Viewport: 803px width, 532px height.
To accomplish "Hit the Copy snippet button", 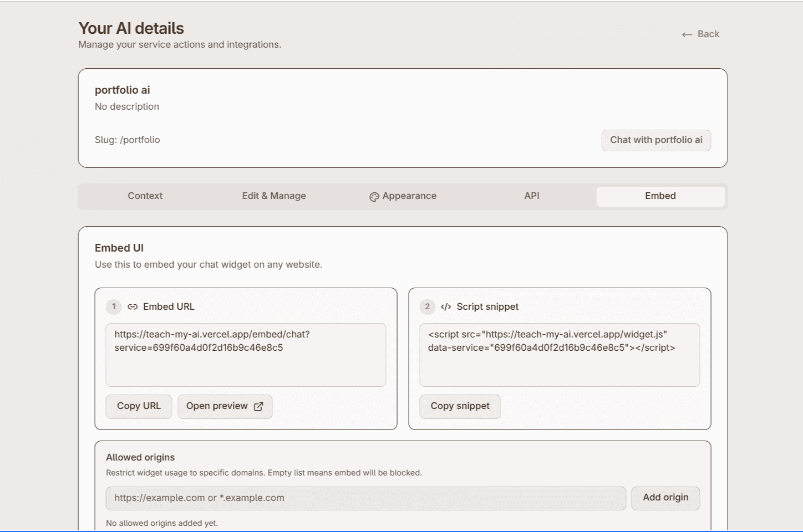I will [460, 406].
